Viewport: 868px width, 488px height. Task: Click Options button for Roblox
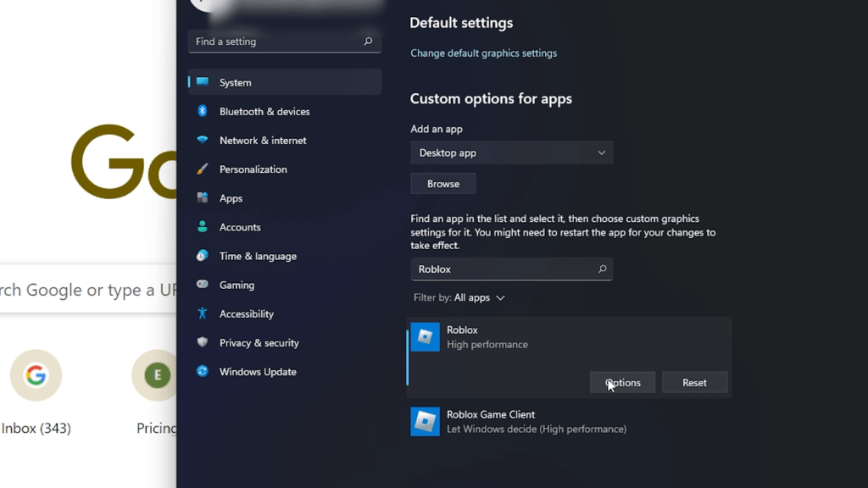click(622, 382)
